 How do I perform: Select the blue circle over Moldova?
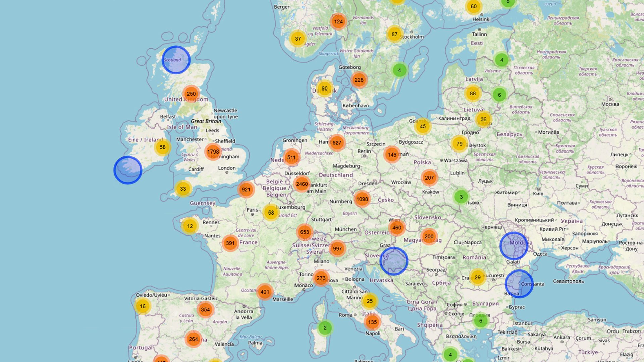pyautogui.click(x=514, y=246)
